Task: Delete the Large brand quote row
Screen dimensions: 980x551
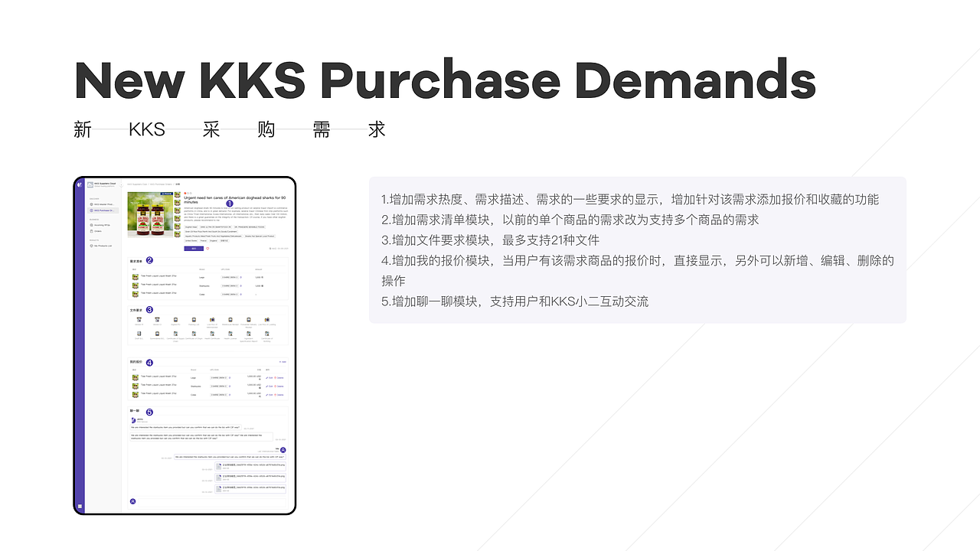Action: 279,377
